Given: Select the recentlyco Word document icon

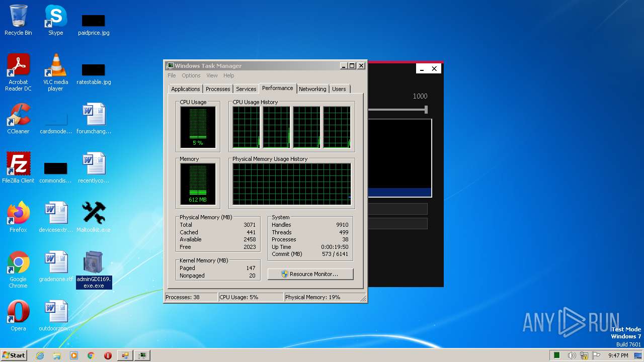Looking at the screenshot, I should tap(94, 168).
